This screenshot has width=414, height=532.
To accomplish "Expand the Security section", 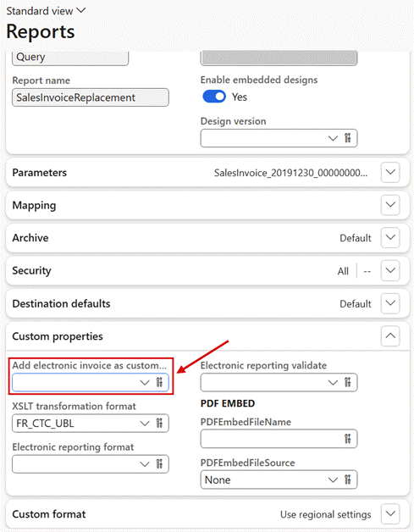I will 390,270.
